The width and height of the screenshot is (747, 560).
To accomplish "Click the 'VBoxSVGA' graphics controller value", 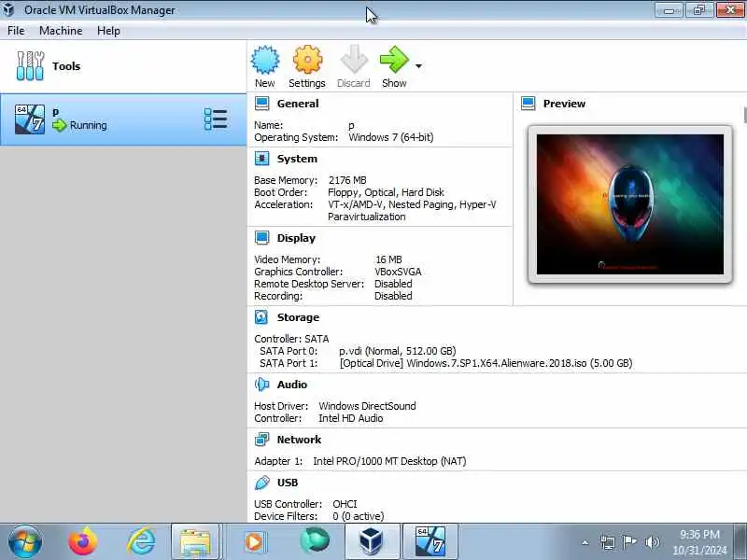I will [x=398, y=272].
